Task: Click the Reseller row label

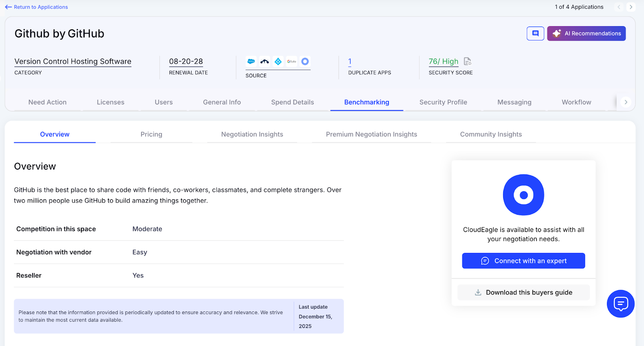Action: [29, 276]
